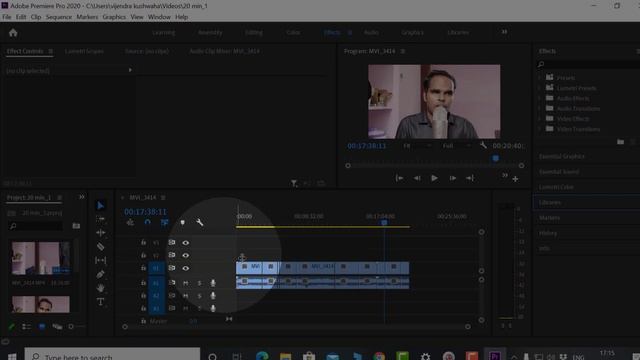Image resolution: width=640 pixels, height=360 pixels.
Task: Open program monitor settings wrench
Action: click(483, 145)
